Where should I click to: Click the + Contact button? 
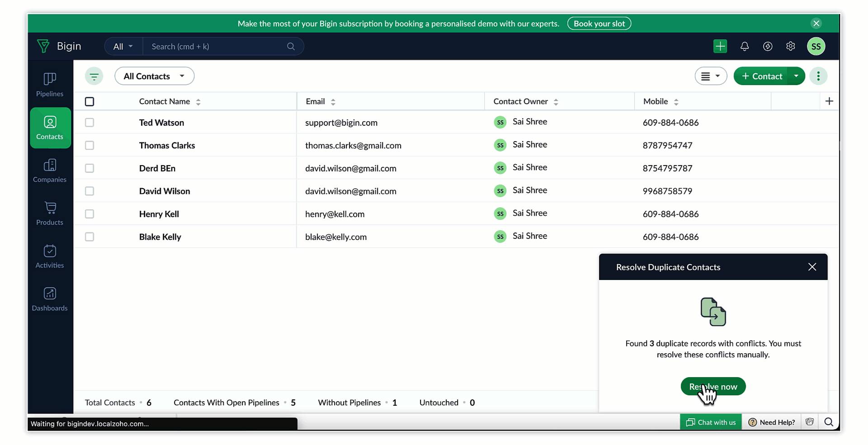click(761, 76)
